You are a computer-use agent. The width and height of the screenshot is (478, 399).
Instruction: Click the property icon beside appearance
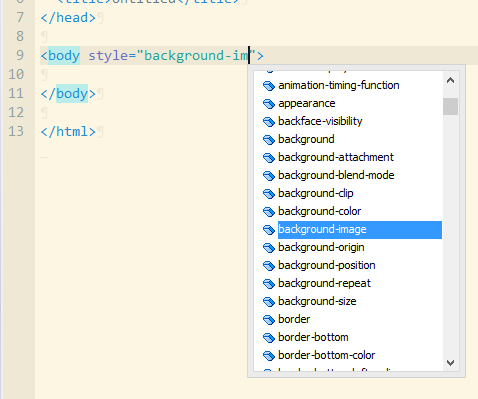[x=269, y=104]
